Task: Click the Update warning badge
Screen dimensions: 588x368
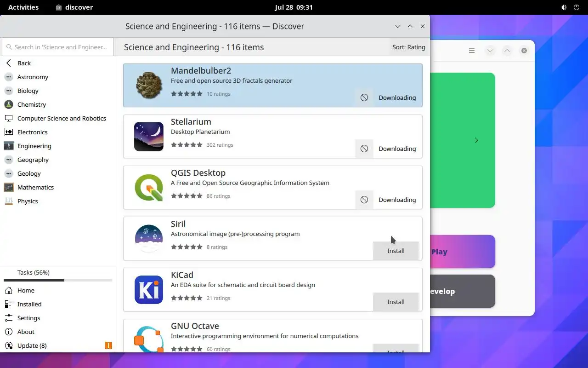Action: (x=108, y=345)
